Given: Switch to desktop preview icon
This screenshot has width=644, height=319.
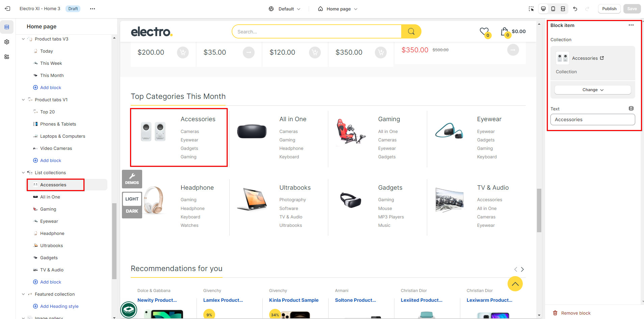Looking at the screenshot, I should tap(543, 9).
